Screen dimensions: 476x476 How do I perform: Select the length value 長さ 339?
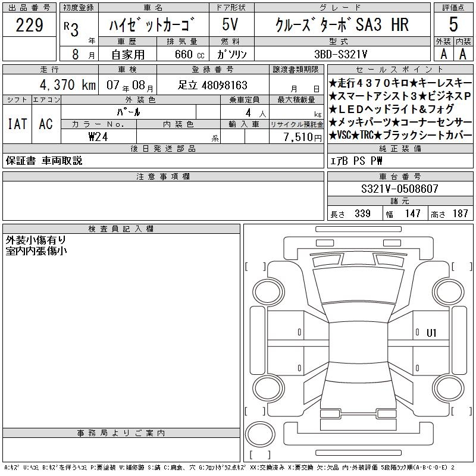350,214
